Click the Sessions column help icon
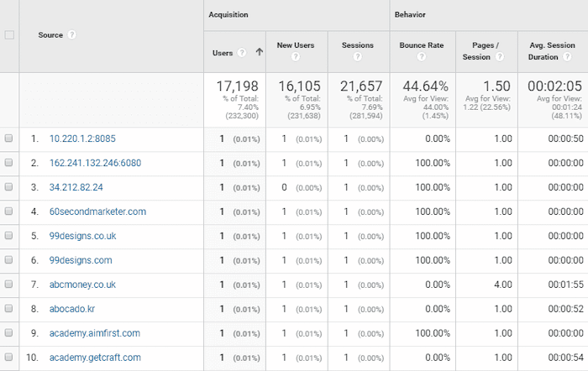The width and height of the screenshot is (588, 371). tap(358, 57)
